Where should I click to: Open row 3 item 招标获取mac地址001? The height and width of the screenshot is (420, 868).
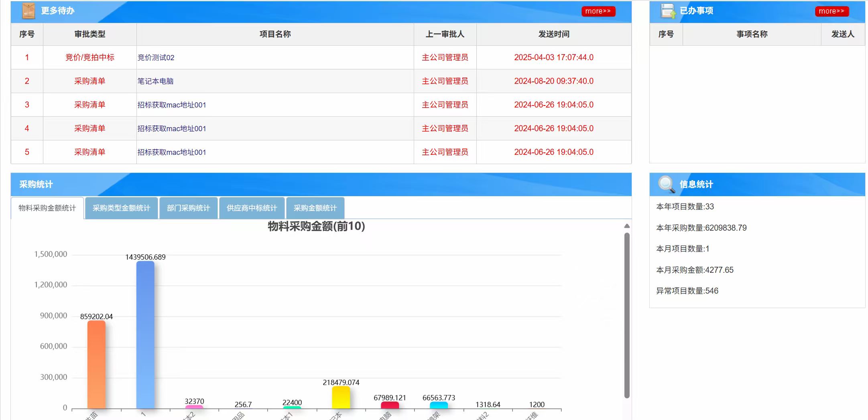pyautogui.click(x=171, y=105)
